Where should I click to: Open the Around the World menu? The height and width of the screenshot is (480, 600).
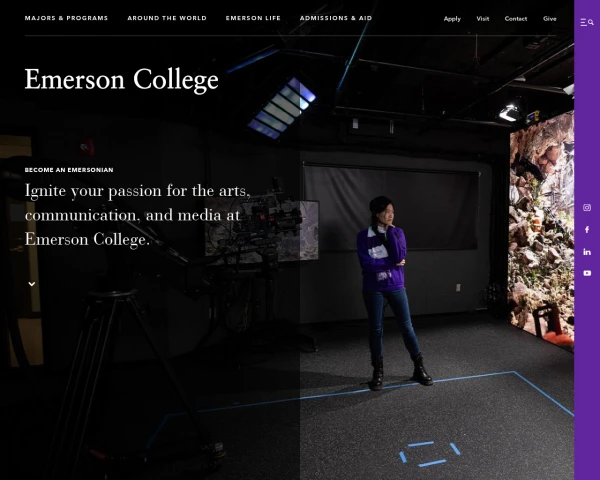point(167,18)
